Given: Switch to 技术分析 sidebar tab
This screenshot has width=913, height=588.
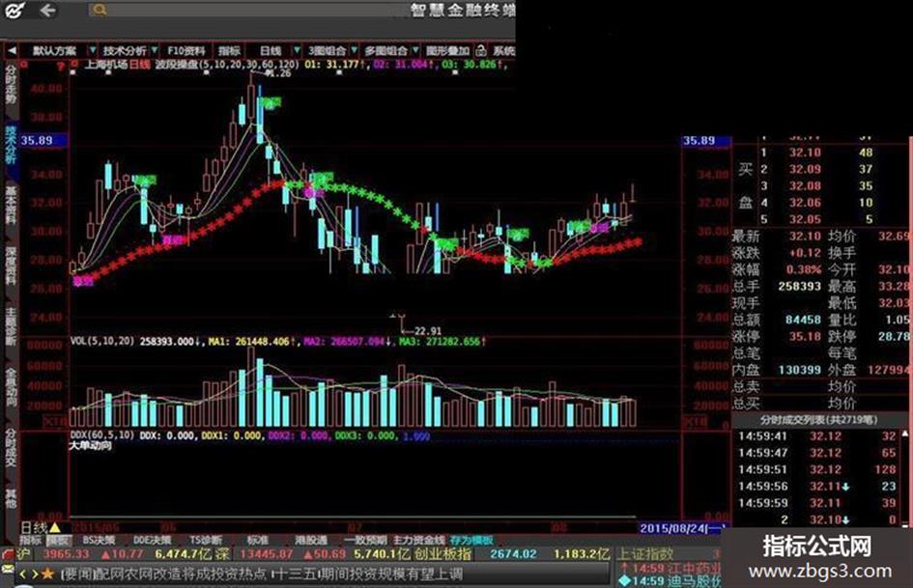Looking at the screenshot, I should (11, 145).
